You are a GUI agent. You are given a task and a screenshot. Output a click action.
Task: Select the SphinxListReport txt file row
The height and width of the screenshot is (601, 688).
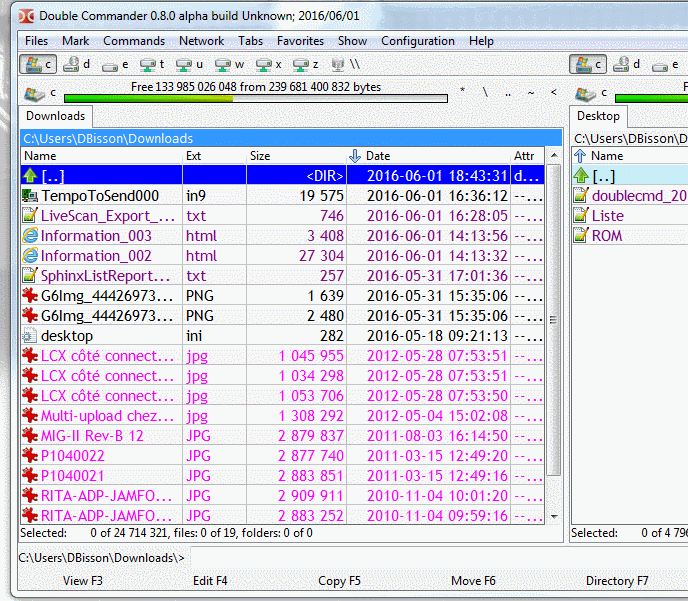click(x=283, y=276)
